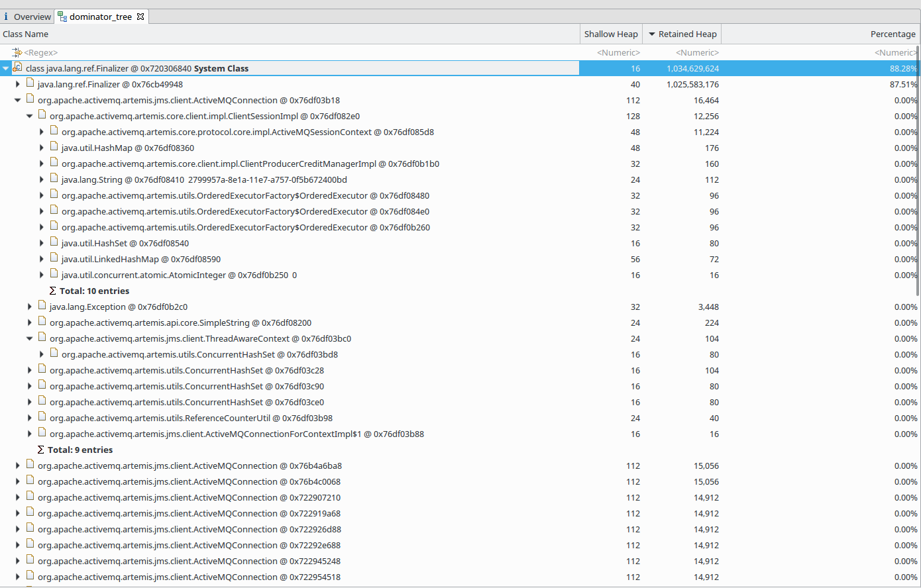Expand ActiveMQConnection @ 0x76b4a6ba8
921x588 pixels.
tap(18, 465)
